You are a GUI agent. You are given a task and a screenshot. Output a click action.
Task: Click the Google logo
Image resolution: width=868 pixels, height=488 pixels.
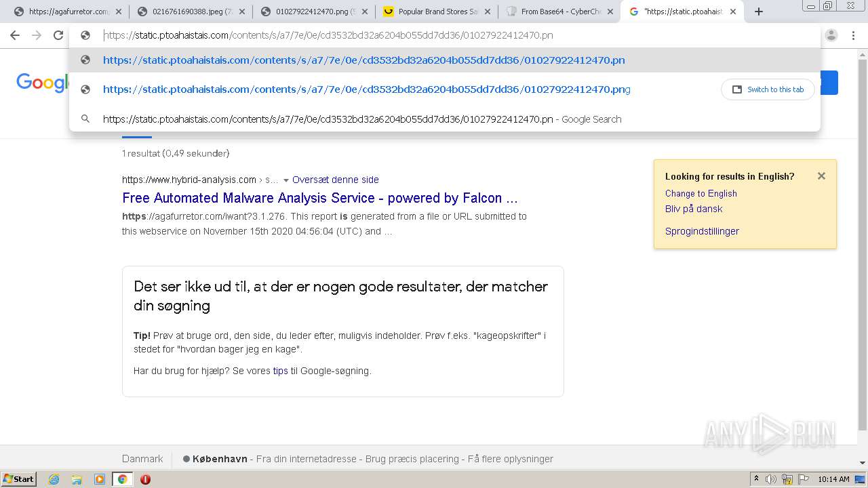click(42, 83)
